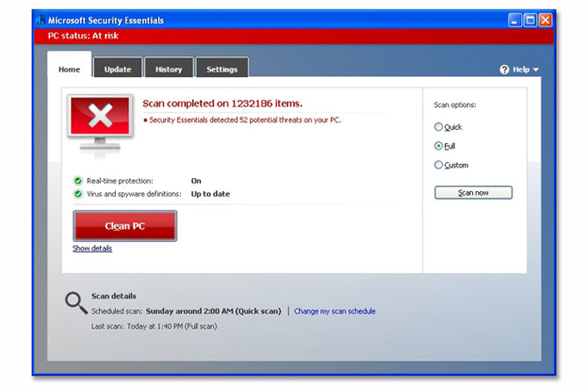The width and height of the screenshot is (588, 386).
Task: Click 'Today at 1:40 PM (Full scan)' text
Action: point(172,326)
